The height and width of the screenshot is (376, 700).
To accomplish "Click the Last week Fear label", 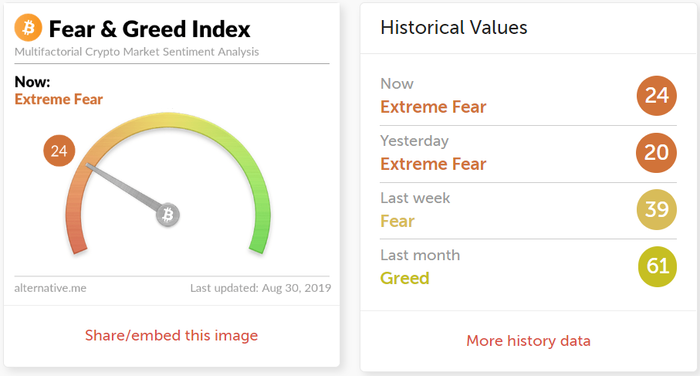I will [x=397, y=221].
